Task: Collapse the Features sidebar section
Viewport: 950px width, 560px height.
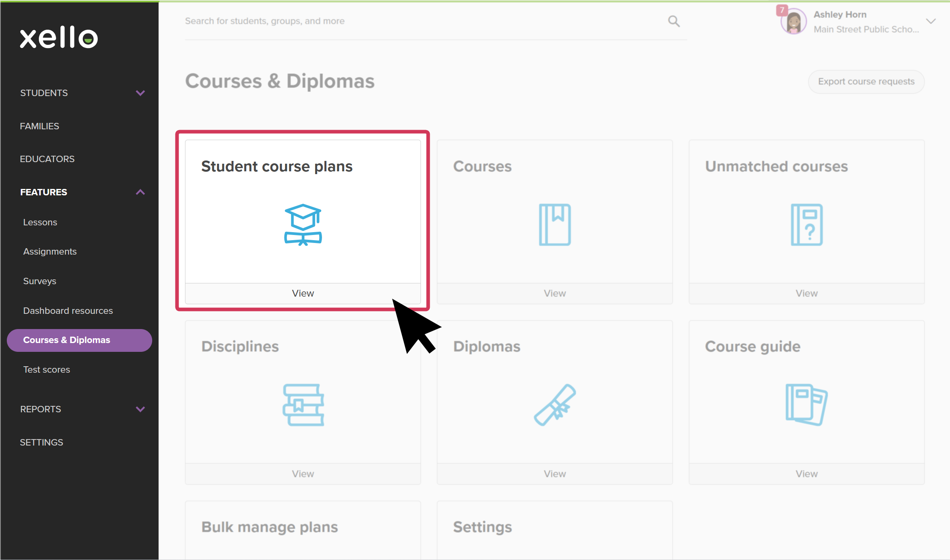Action: 140,192
